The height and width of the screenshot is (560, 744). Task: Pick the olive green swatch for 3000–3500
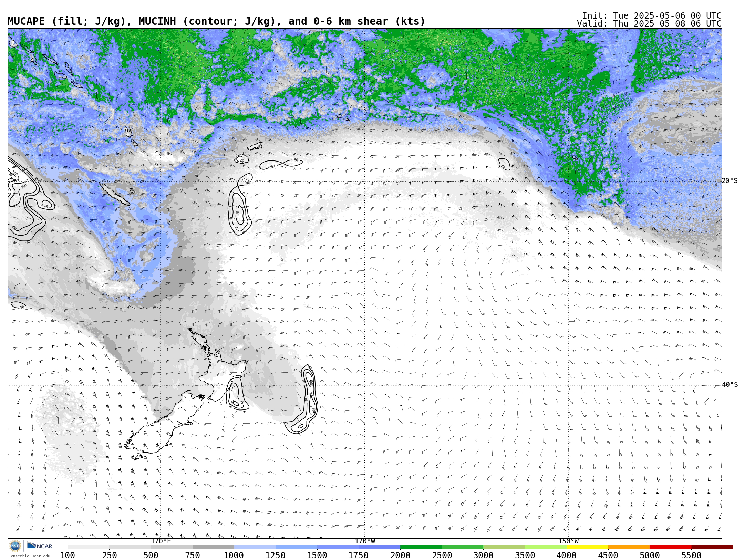(x=504, y=547)
